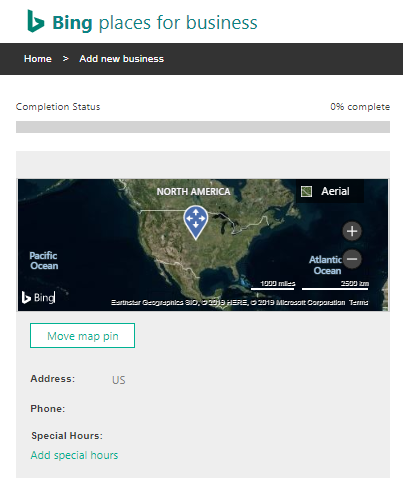Click the US address value
403x491 pixels.
(119, 380)
